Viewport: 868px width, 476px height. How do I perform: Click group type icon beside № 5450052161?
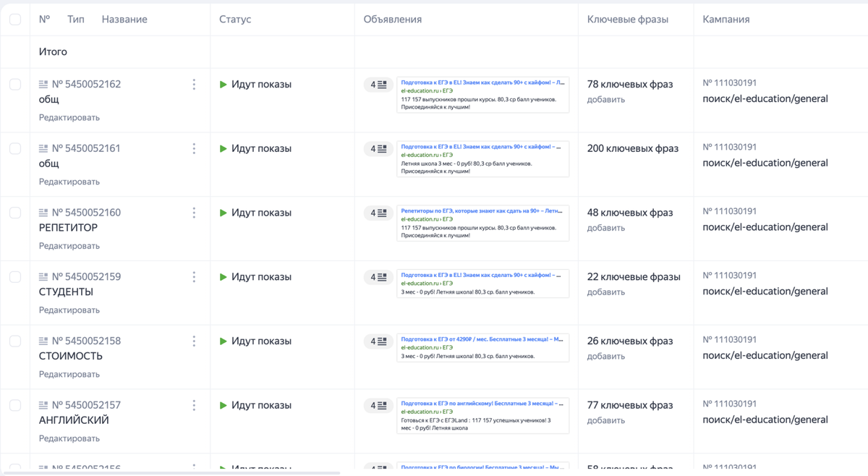pyautogui.click(x=43, y=148)
